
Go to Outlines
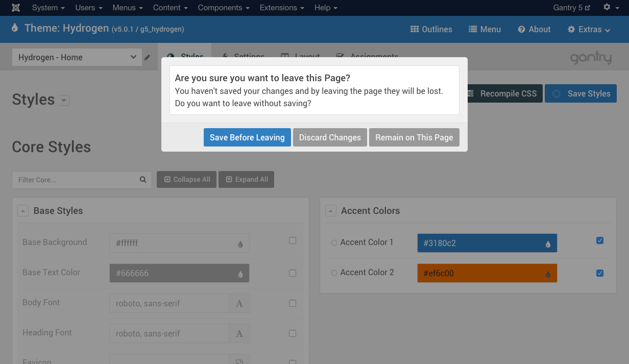click(431, 30)
